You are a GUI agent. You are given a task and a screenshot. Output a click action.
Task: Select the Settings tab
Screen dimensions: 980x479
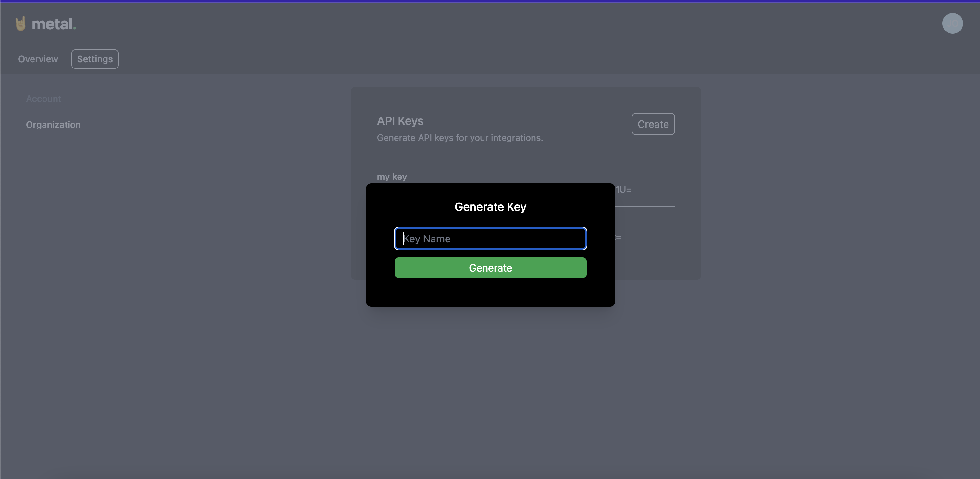click(94, 59)
